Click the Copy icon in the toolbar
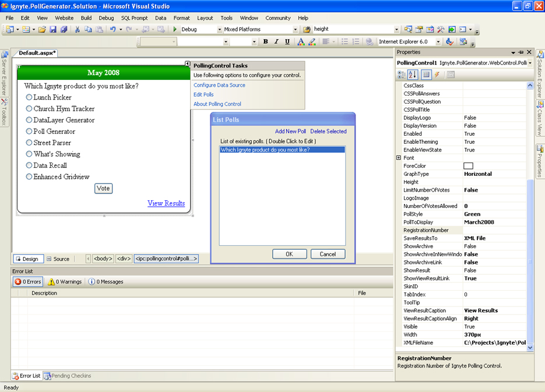The image size is (545, 392). click(x=88, y=30)
